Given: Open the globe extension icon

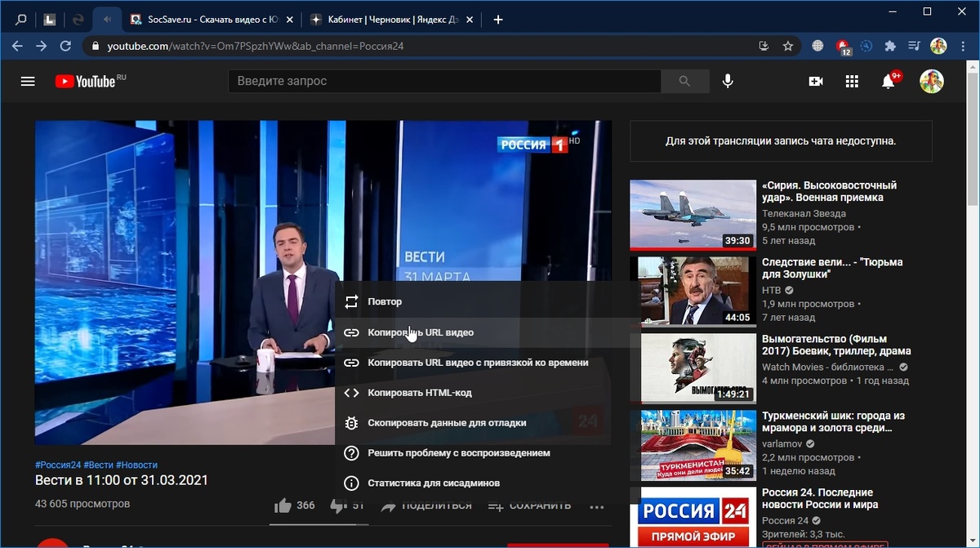Looking at the screenshot, I should (x=817, y=46).
